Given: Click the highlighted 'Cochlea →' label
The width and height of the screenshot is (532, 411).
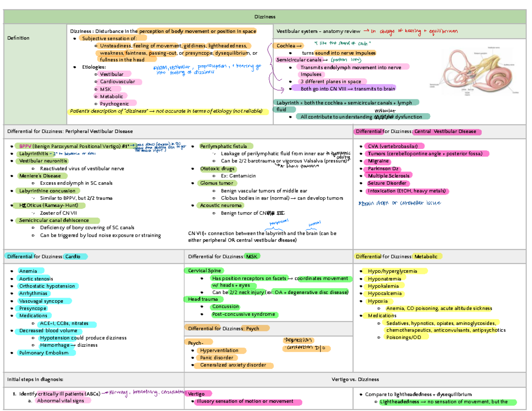Looking at the screenshot, I should 288,46.
